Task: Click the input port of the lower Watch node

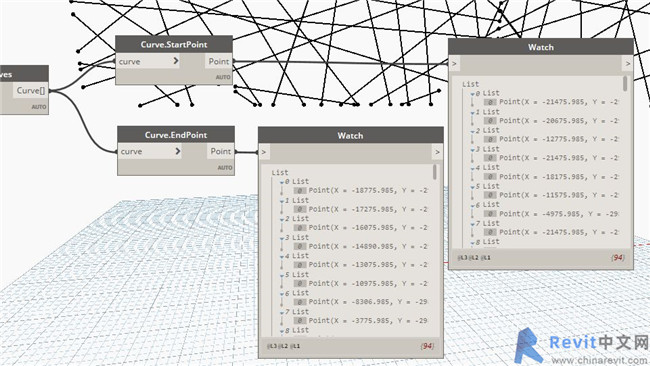Action: click(264, 152)
